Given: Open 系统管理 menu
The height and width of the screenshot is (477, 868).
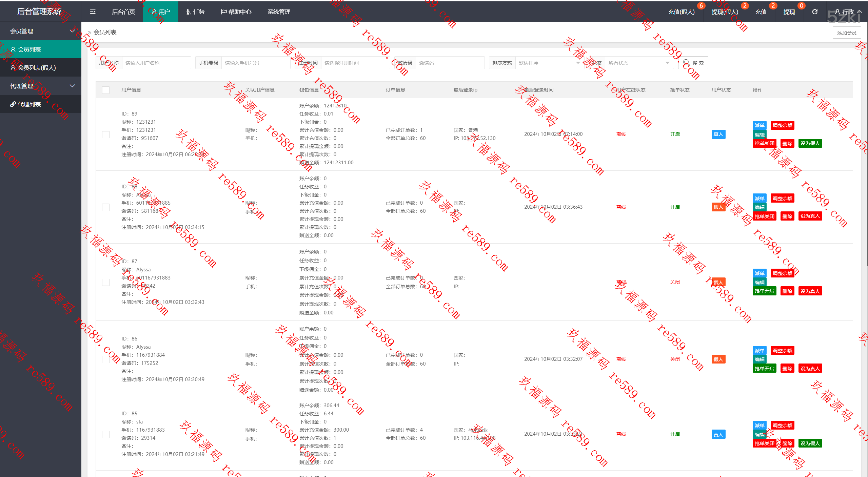Looking at the screenshot, I should pyautogui.click(x=279, y=12).
